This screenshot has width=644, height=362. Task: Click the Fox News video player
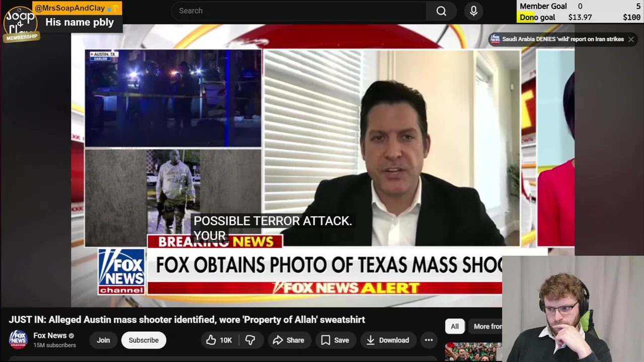323,166
